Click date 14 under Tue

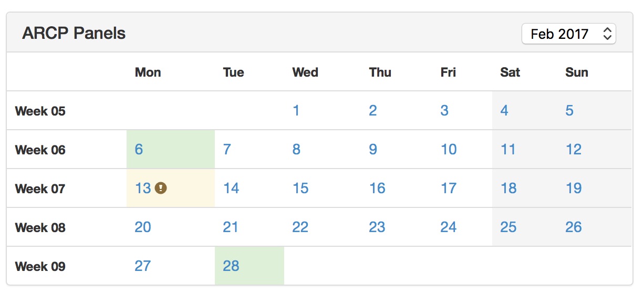231,189
